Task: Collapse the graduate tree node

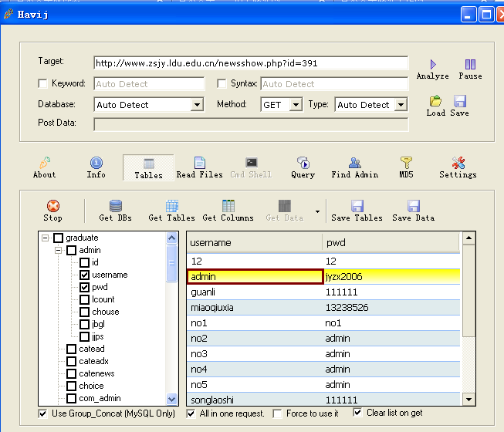Action: click(x=45, y=238)
